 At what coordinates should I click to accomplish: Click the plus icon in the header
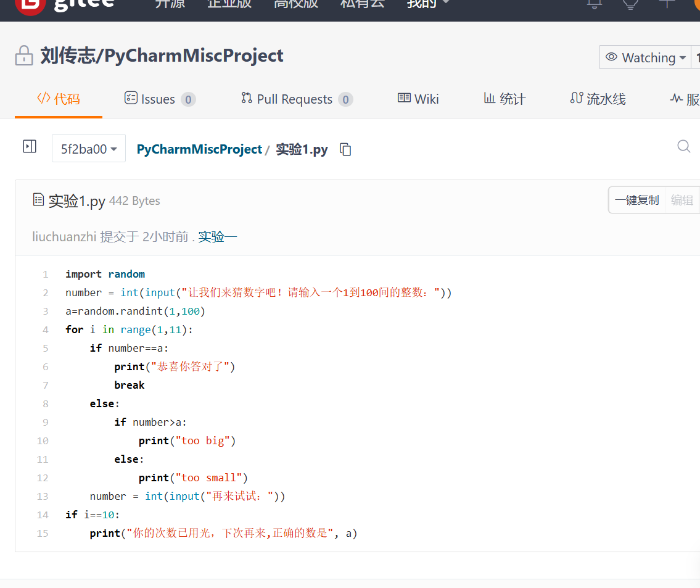[x=667, y=3]
